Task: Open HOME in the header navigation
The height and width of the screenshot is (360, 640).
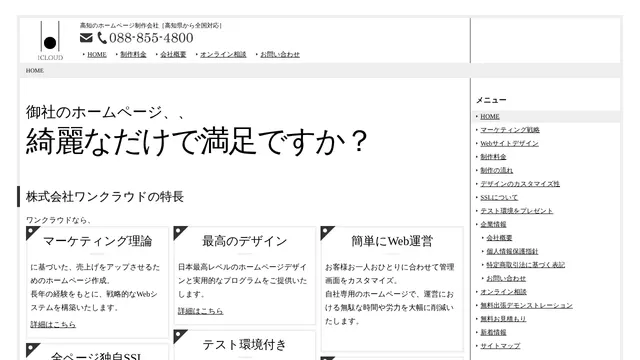Action: pyautogui.click(x=97, y=55)
